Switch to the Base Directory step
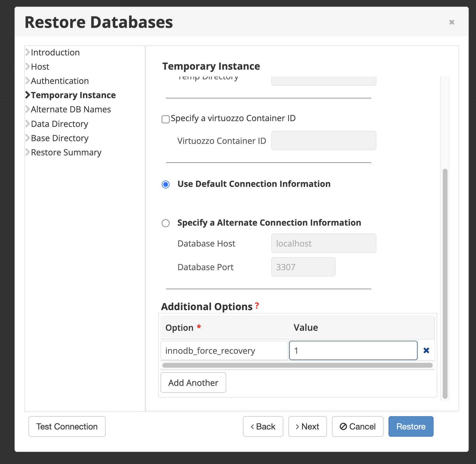This screenshot has height=464, width=476. pos(60,138)
